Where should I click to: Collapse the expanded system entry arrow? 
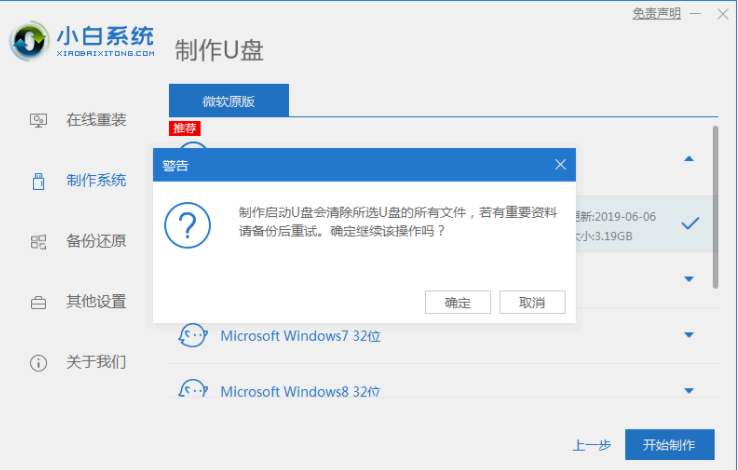(689, 159)
